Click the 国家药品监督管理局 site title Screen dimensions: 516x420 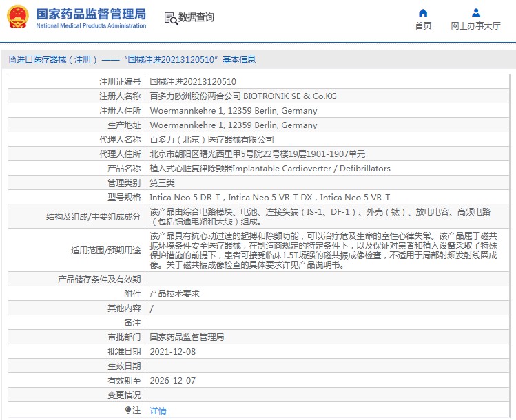click(x=90, y=14)
